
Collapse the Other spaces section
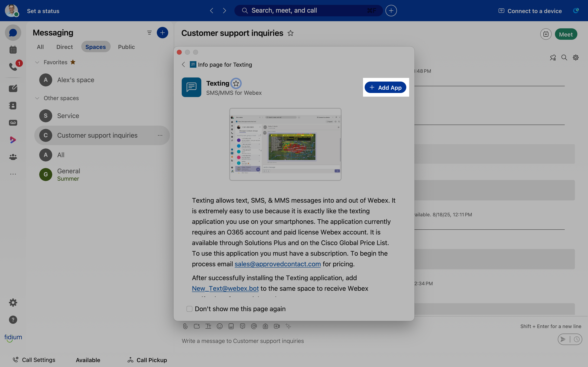tap(37, 98)
